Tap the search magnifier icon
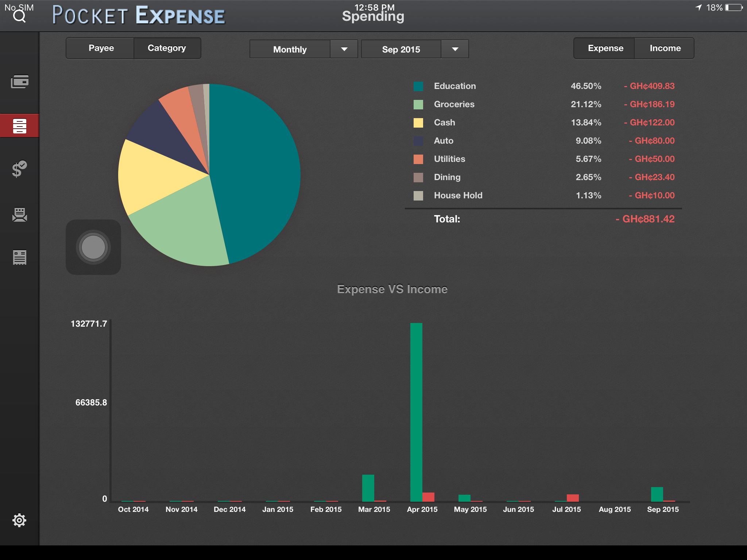This screenshot has width=747, height=560. tap(19, 16)
